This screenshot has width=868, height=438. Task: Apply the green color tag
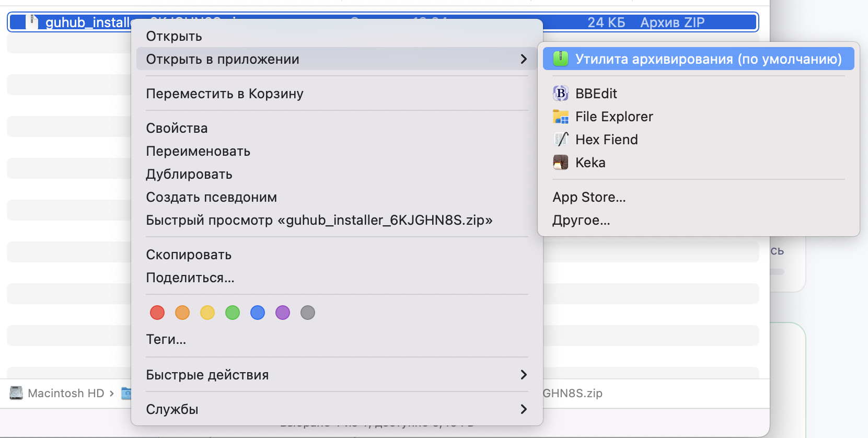[233, 313]
